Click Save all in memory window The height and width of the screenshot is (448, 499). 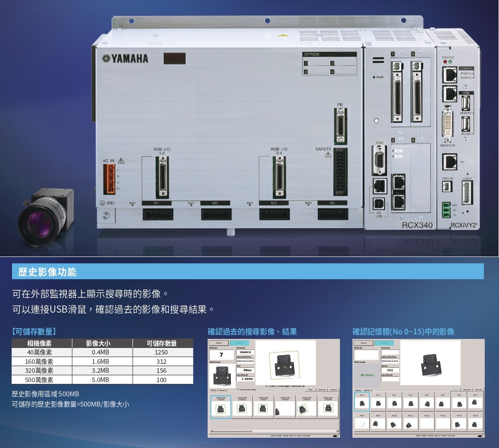tap(479, 390)
